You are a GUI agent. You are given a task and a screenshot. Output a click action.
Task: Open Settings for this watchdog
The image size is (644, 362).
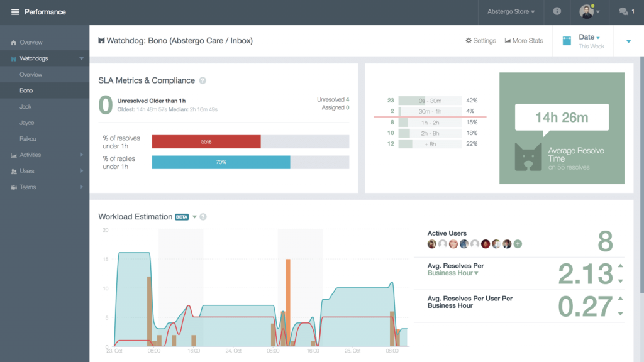tap(480, 41)
